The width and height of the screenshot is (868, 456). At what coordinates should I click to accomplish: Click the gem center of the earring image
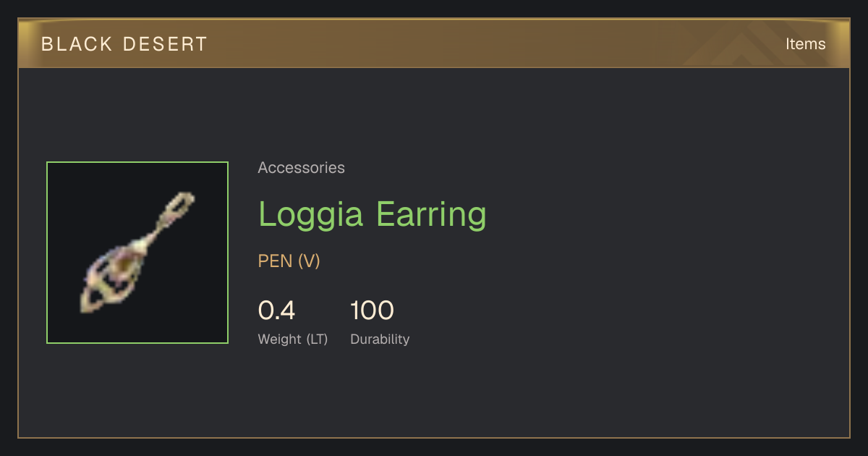123,268
